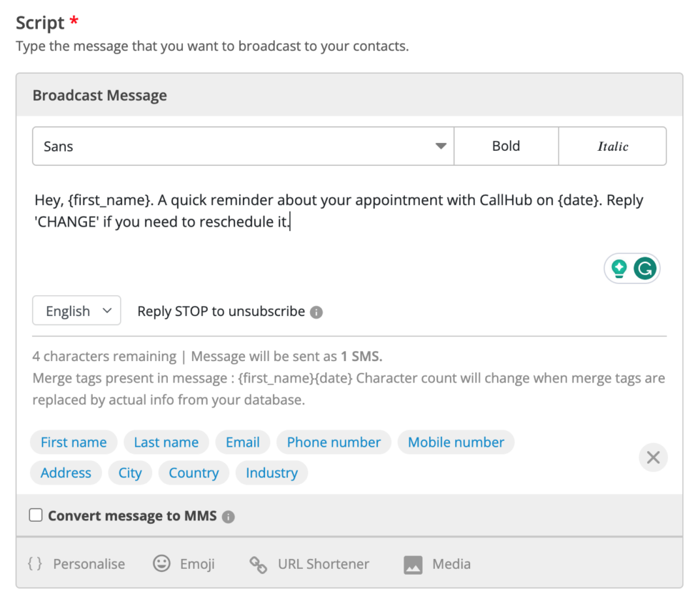Click info icon next to Convert message to MMS
Image resolution: width=700 pixels, height=604 pixels.
tap(228, 516)
